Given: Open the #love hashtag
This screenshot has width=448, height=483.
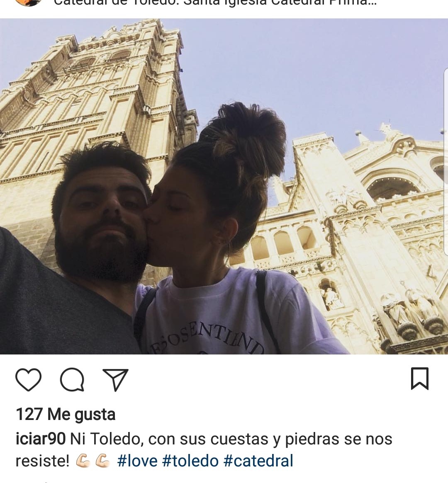Looking at the screenshot, I should pos(137,461).
